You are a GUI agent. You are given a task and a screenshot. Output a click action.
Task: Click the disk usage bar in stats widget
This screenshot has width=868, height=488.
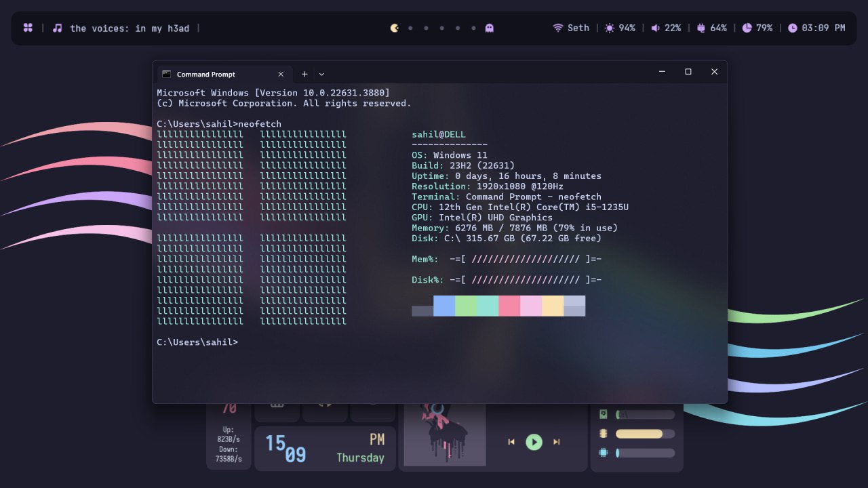(x=645, y=414)
